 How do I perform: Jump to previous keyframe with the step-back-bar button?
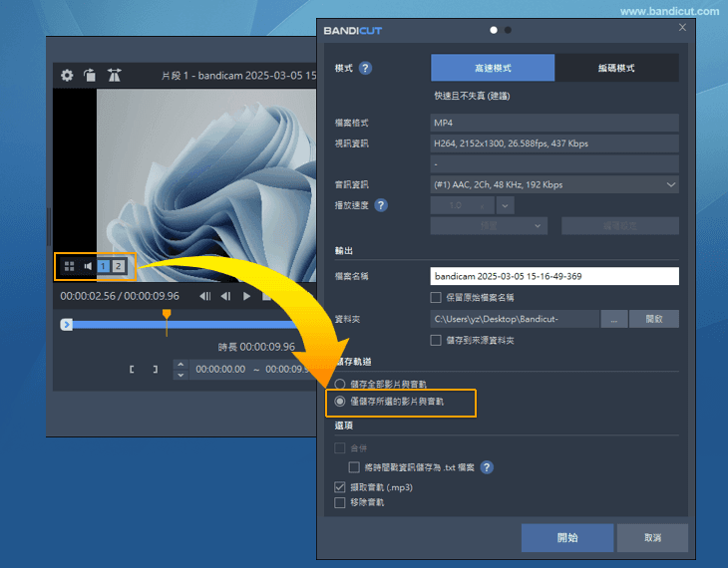click(205, 296)
